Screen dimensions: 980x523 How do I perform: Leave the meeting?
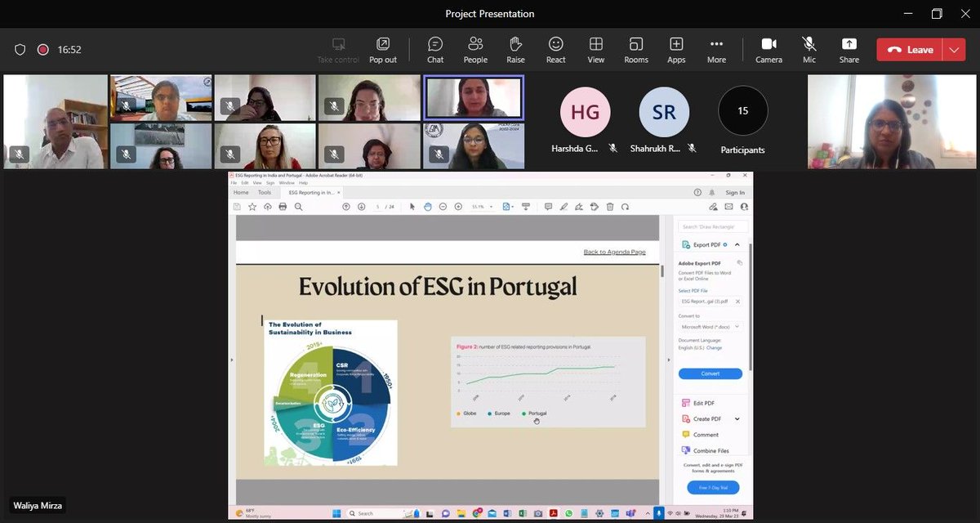click(910, 50)
